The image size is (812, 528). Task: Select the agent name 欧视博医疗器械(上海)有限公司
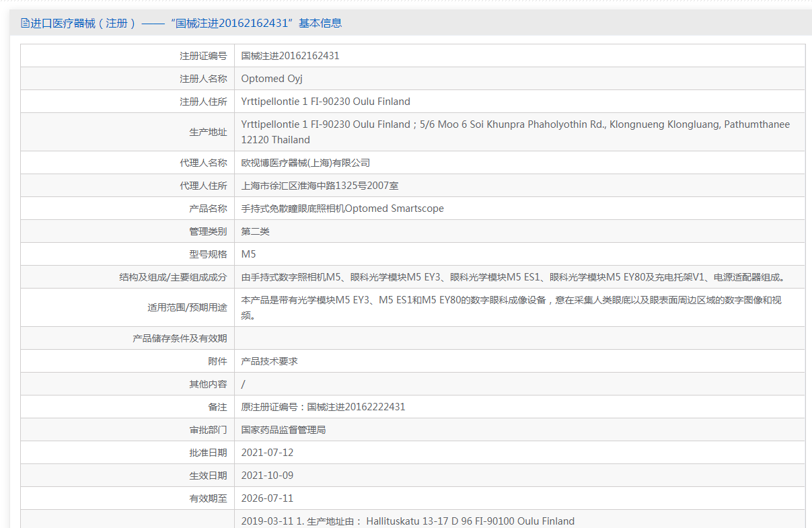pos(306,163)
